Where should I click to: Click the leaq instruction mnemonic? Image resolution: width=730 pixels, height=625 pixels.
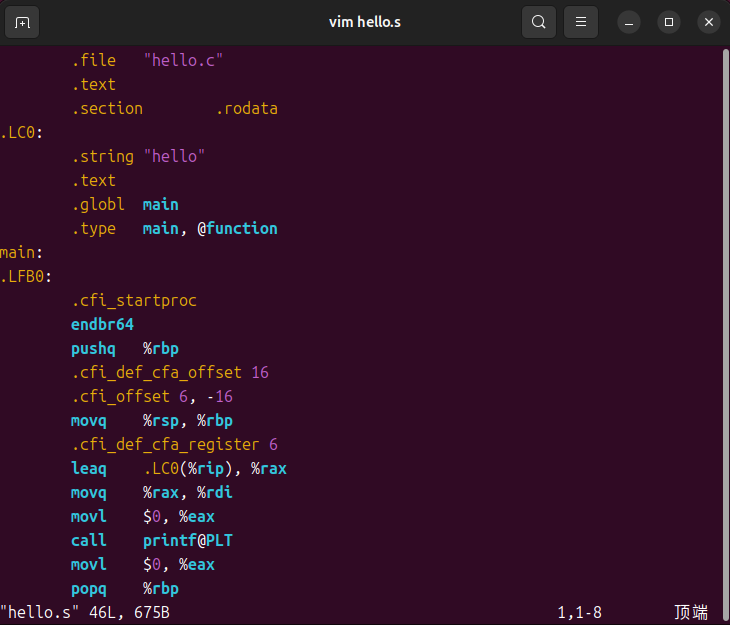(x=88, y=468)
